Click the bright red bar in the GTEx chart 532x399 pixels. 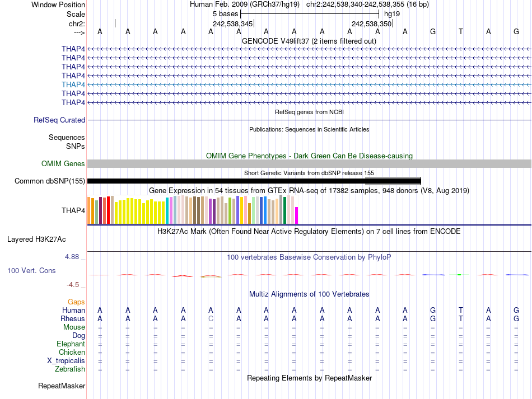(x=109, y=210)
